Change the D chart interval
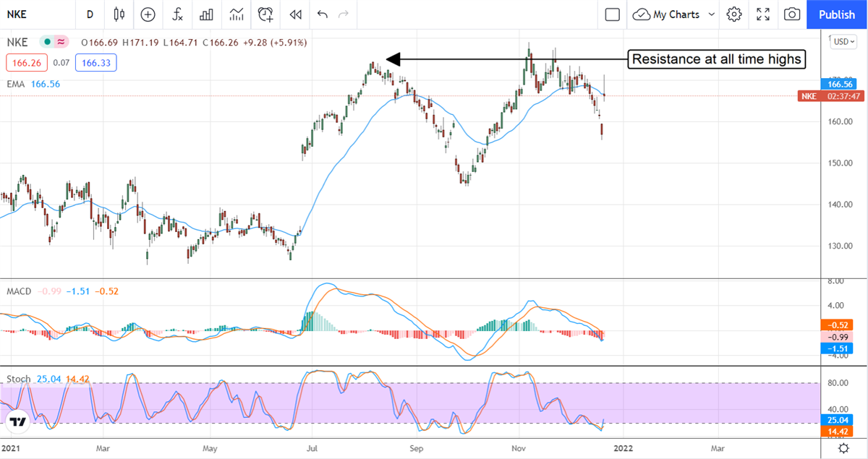This screenshot has height=459, width=868. [x=90, y=14]
